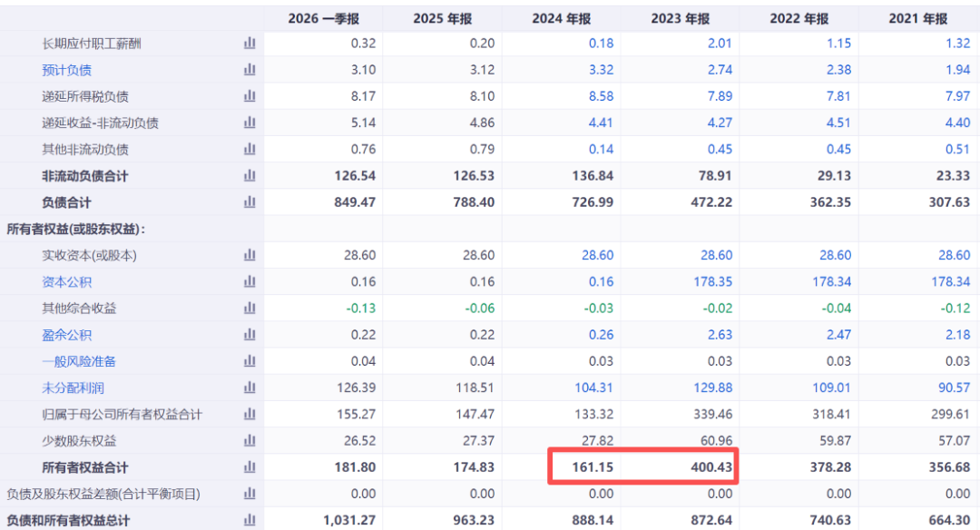This screenshot has width=980, height=530.
Task: Open chart icon for 长期应付职工薪酬 row
Action: 250,44
